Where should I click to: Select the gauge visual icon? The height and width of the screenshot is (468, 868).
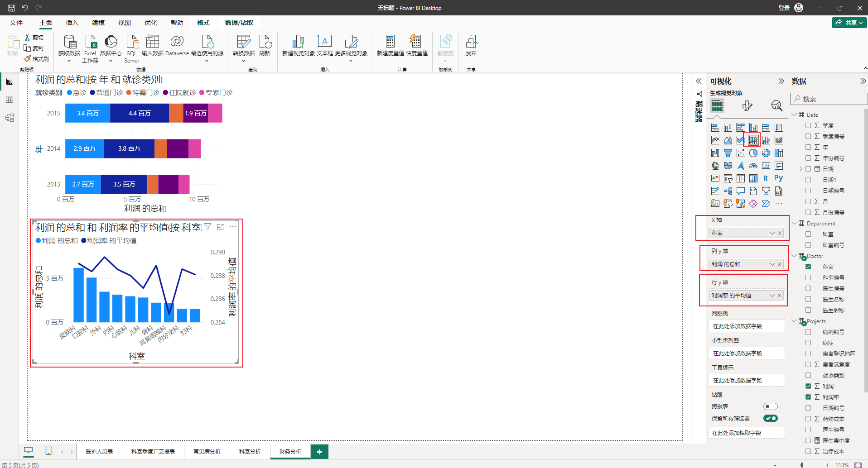[x=753, y=166]
